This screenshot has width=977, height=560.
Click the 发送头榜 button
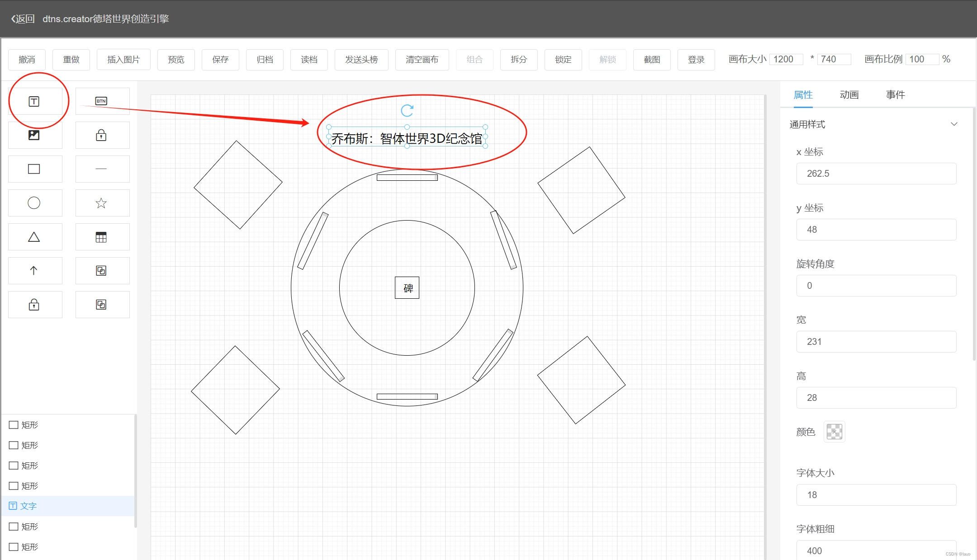362,60
